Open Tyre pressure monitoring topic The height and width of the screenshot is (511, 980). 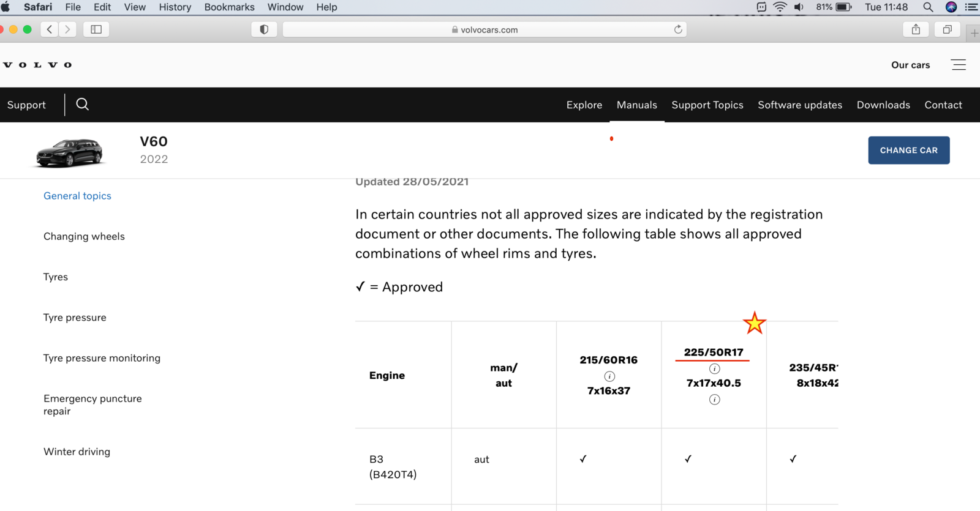pyautogui.click(x=102, y=358)
